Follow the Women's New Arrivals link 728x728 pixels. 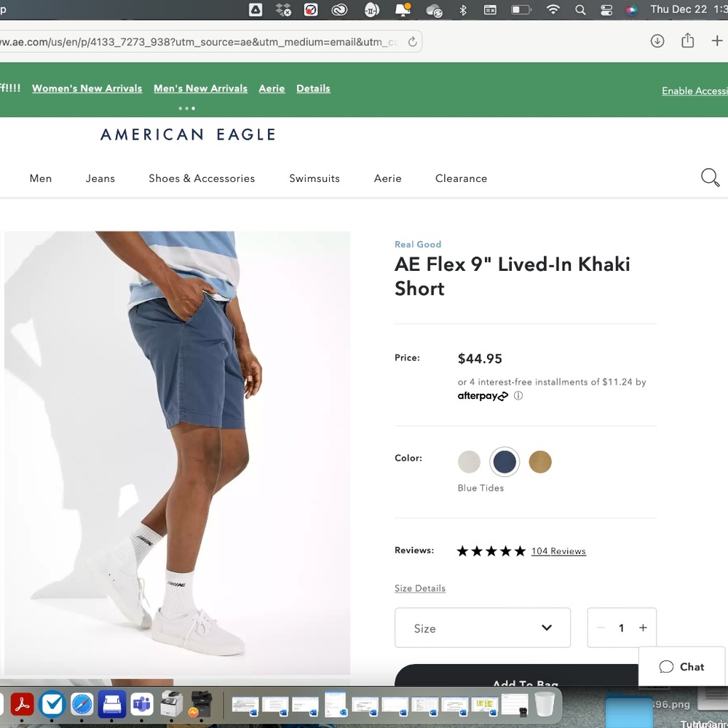click(x=87, y=88)
